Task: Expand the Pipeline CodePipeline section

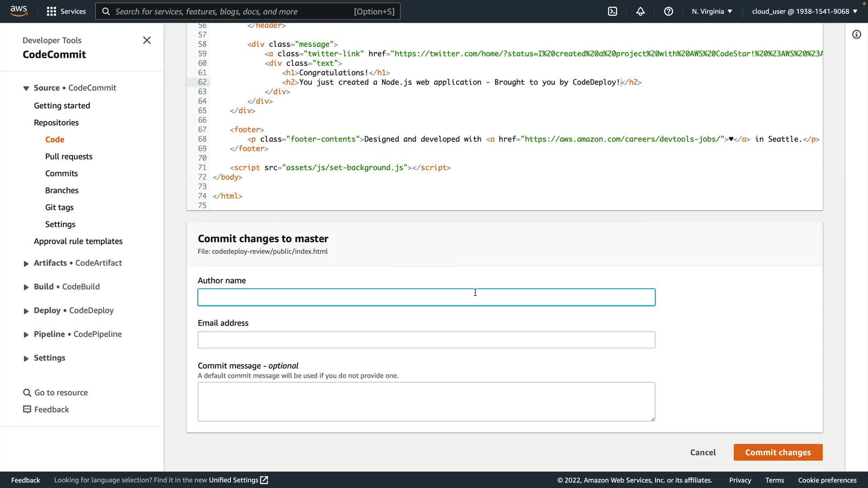Action: click(26, 334)
